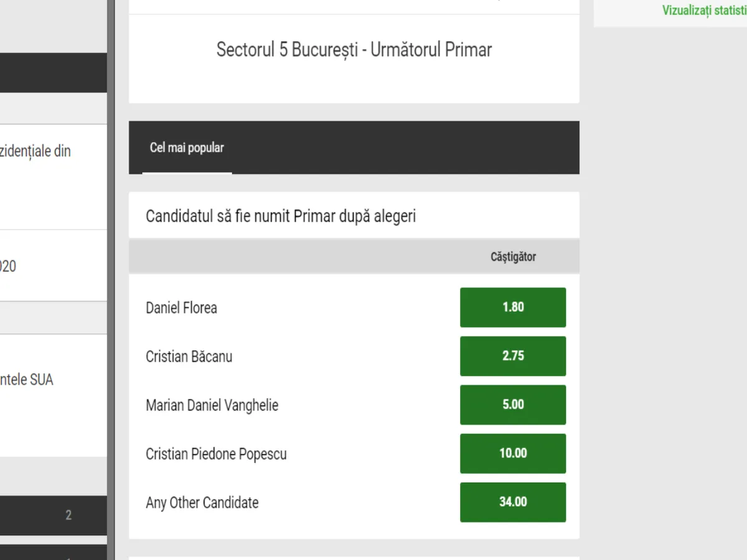Select Any Other Candidate odds 34.00
Viewport: 747px width, 560px height.
[512, 502]
